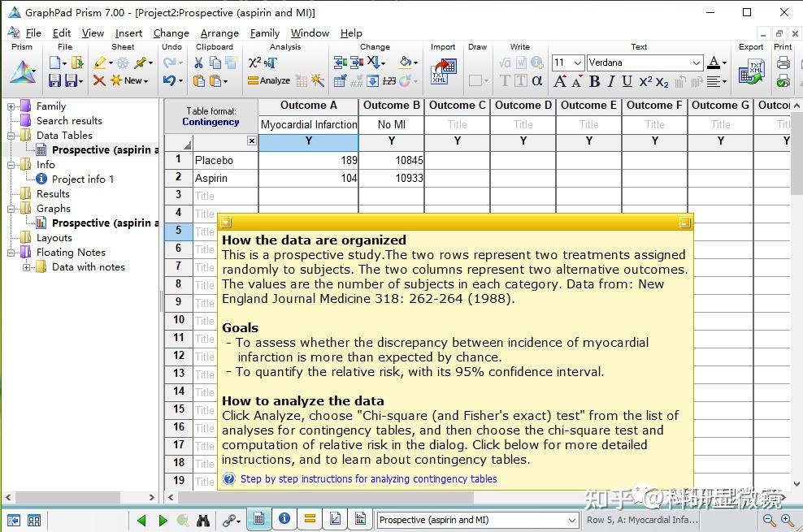Click the 123 decimal format icon
This screenshot has height=532, width=803.
[389, 81]
